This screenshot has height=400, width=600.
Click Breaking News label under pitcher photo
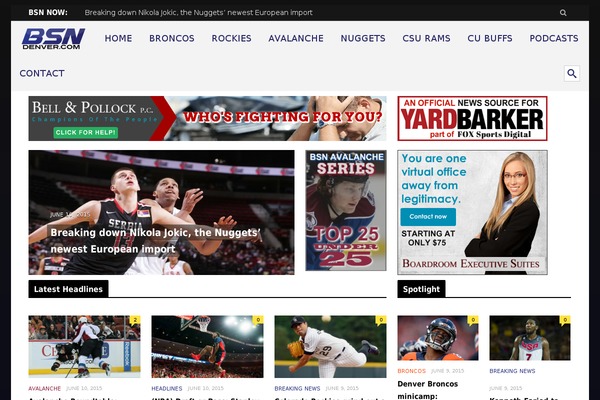click(297, 388)
